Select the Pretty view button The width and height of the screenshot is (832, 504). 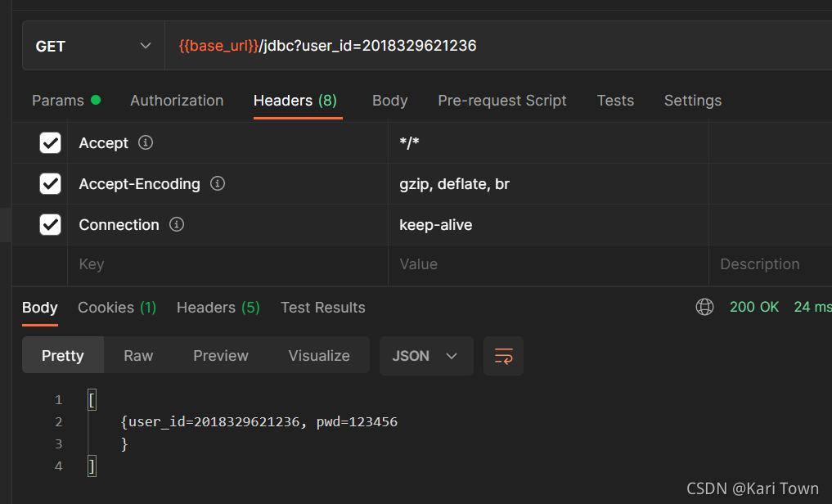pos(63,355)
